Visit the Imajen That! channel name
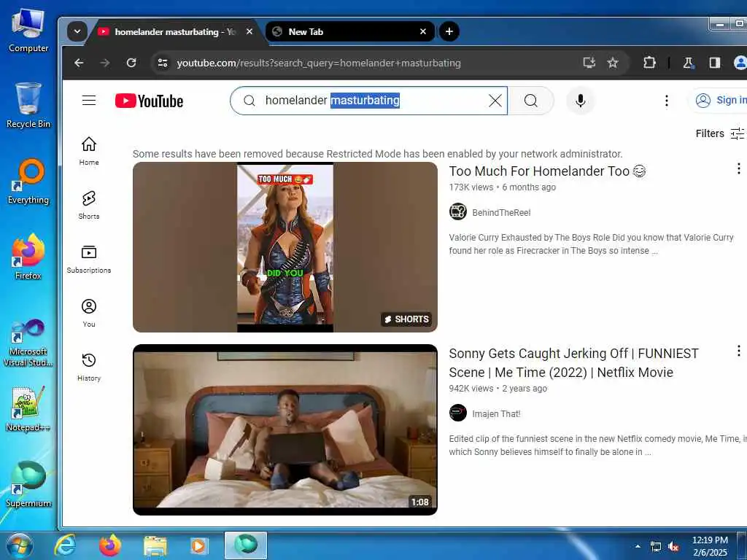This screenshot has width=747, height=560. point(496,414)
